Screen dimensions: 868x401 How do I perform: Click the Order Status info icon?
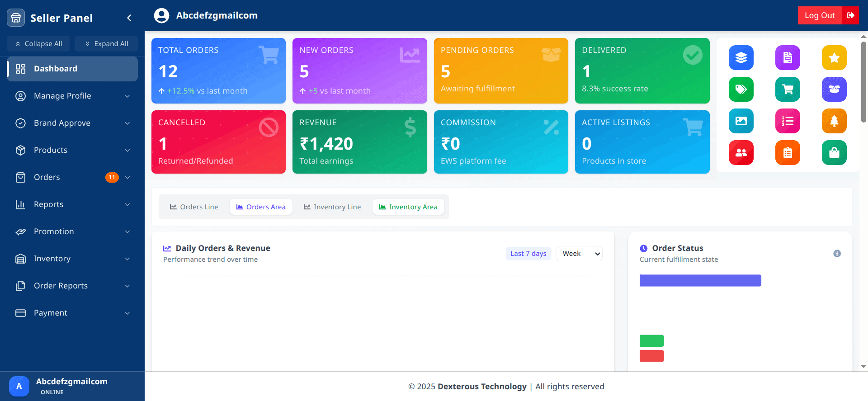tap(837, 254)
